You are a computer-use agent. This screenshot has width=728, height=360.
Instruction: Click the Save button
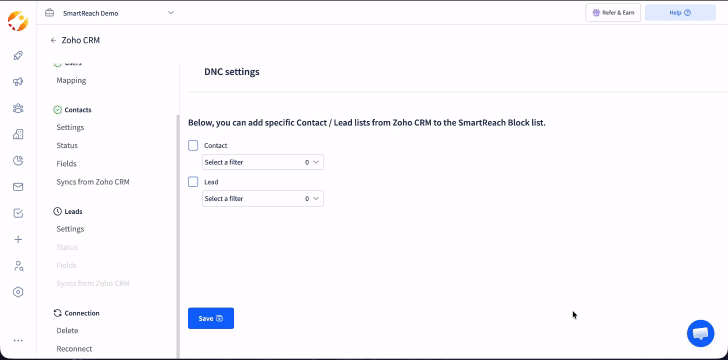(211, 318)
